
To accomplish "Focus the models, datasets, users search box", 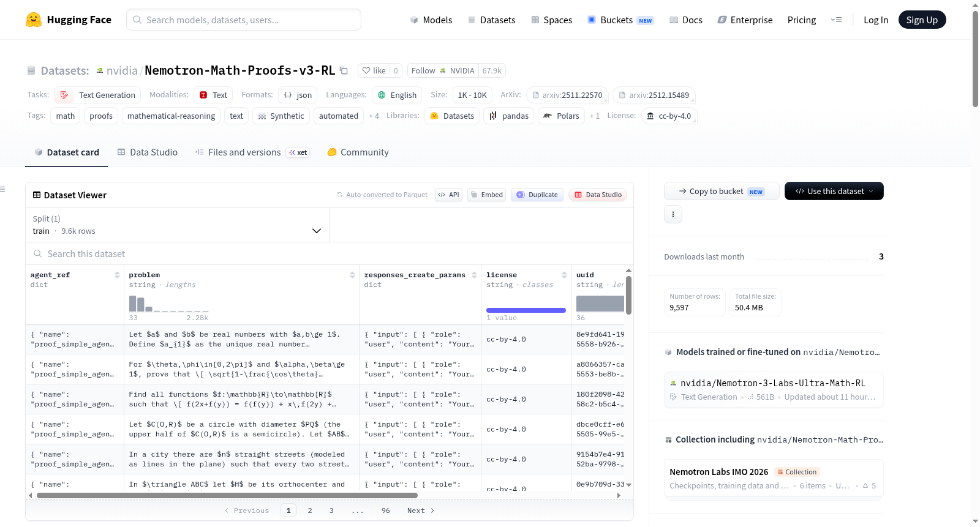I will [x=244, y=20].
